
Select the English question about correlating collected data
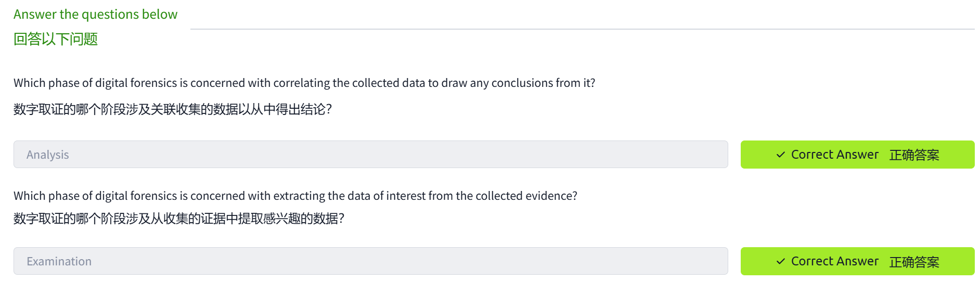pyautogui.click(x=304, y=83)
